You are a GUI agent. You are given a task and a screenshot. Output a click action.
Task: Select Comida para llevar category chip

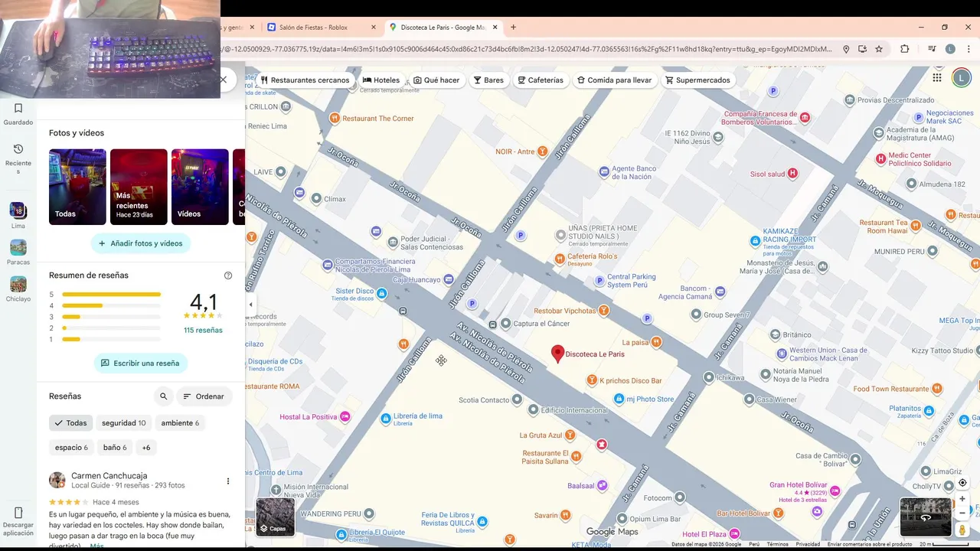pyautogui.click(x=615, y=80)
